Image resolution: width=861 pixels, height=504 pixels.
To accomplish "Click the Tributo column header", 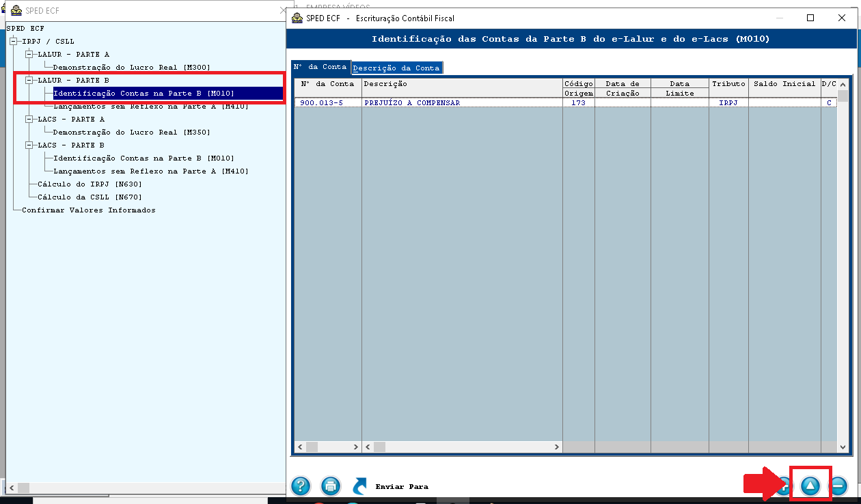I will [728, 88].
